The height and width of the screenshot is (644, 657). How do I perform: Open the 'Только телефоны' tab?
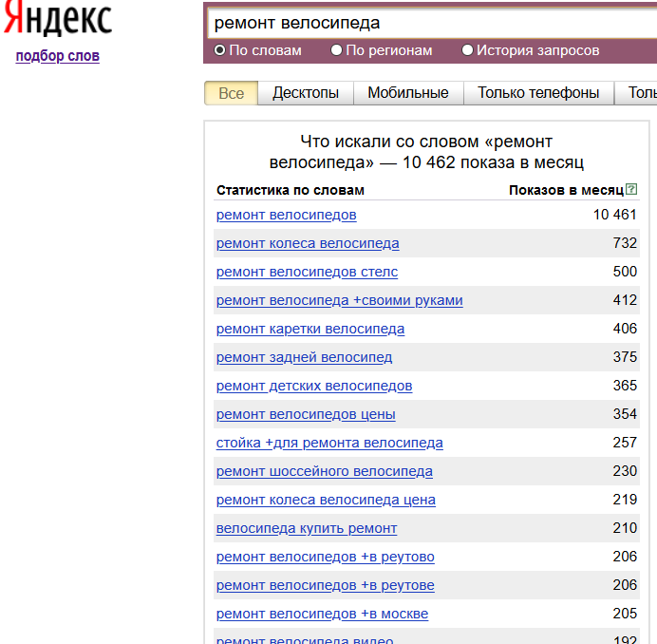[x=538, y=93]
